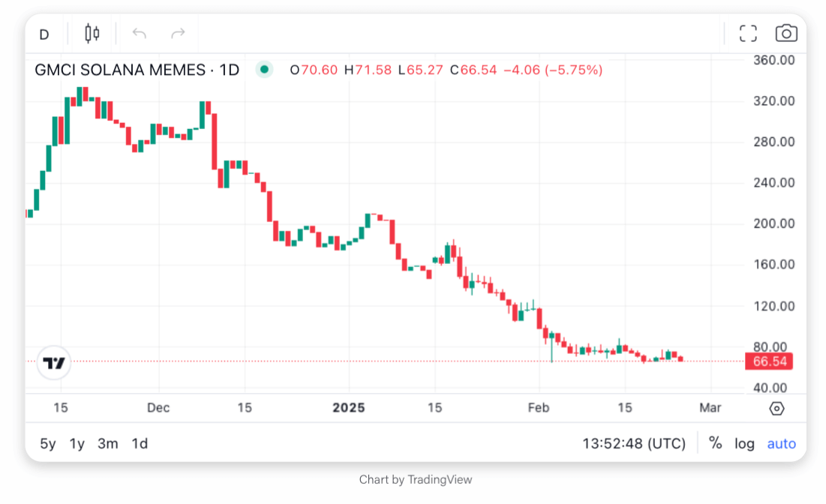Screen dimensions: 826x504
Task: Click the 160.00 price axis label
Action: pos(773,264)
